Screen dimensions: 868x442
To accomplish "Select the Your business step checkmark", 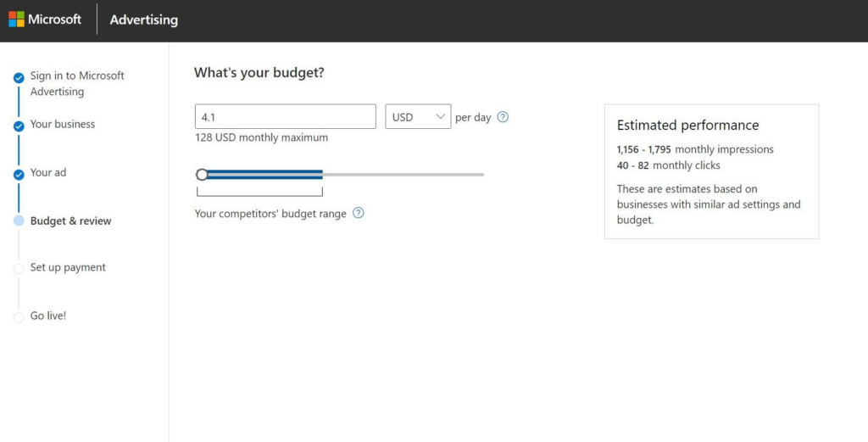I will point(19,126).
